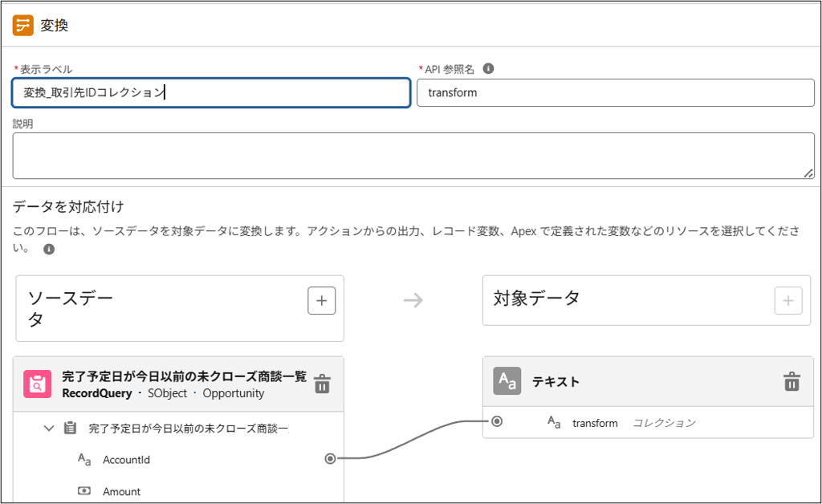Click the AccountId mapping connector circle
Viewport: 822px width, 504px height.
pos(330,459)
